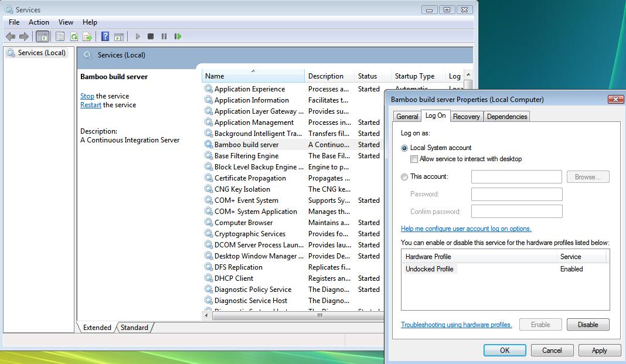Click gear icon of Diagnostic Policy Service row

pos(209,290)
